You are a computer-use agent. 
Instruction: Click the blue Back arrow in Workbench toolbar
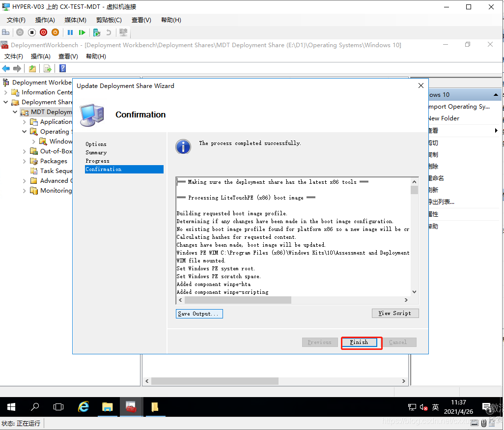click(6, 68)
